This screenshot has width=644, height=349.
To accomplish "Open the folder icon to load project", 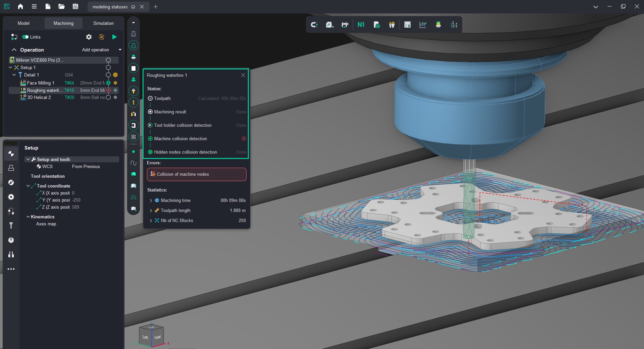I will click(61, 7).
